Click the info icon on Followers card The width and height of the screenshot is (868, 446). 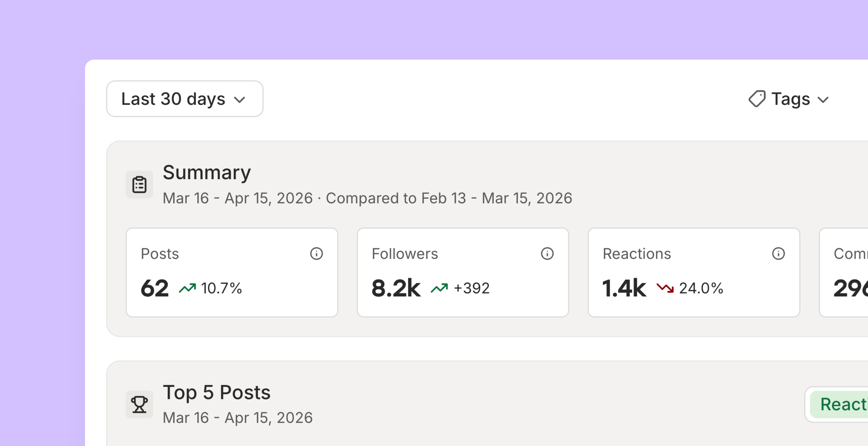click(547, 254)
